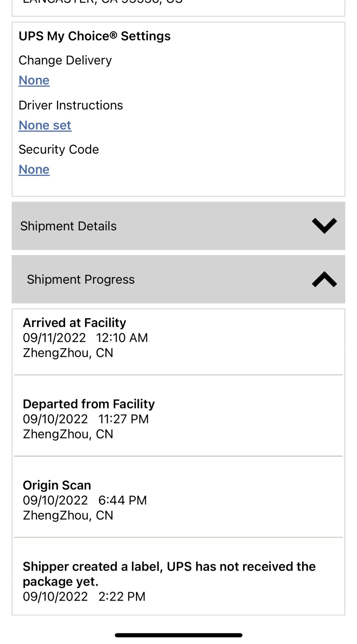
Task: Open the Security Code None link
Action: click(x=34, y=170)
